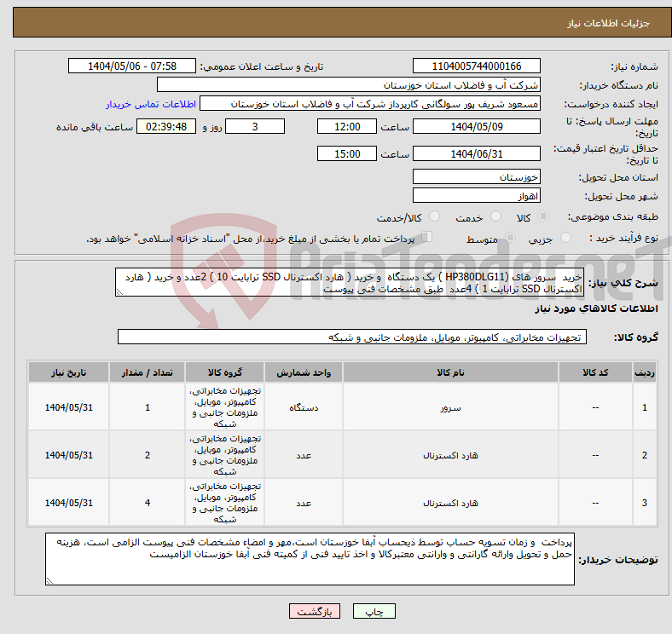Select the سرور row in items table

[x=450, y=408]
